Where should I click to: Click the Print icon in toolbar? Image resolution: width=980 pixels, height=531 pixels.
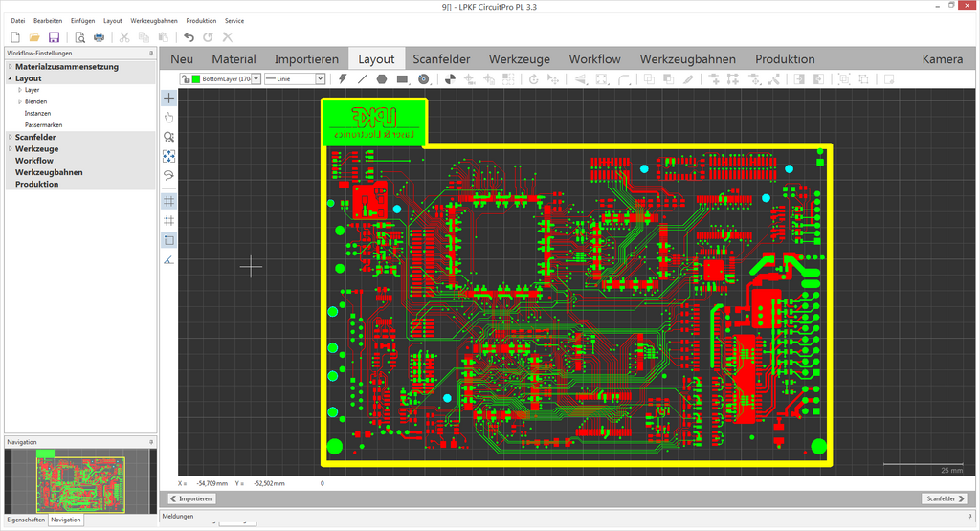[x=99, y=37]
